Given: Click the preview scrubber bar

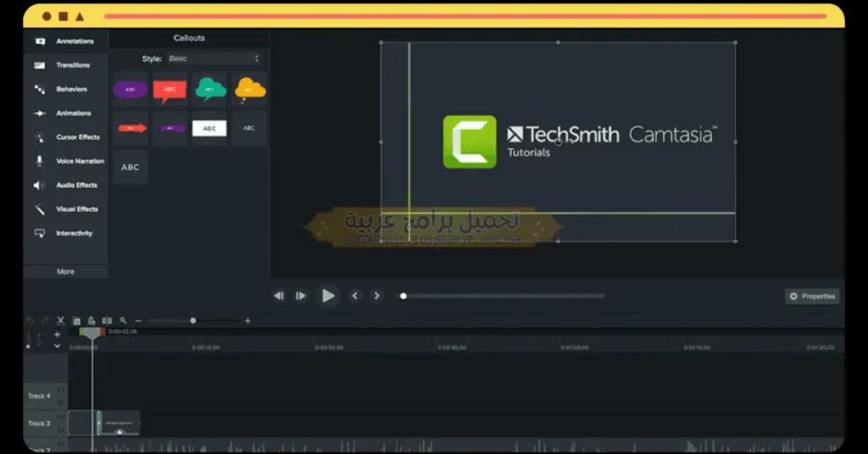Looking at the screenshot, I should tap(504, 296).
